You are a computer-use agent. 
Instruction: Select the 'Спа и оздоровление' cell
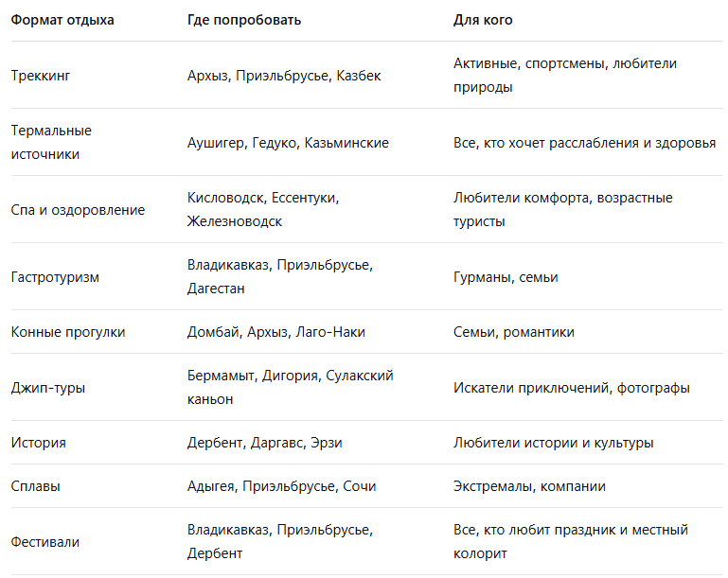click(x=78, y=210)
